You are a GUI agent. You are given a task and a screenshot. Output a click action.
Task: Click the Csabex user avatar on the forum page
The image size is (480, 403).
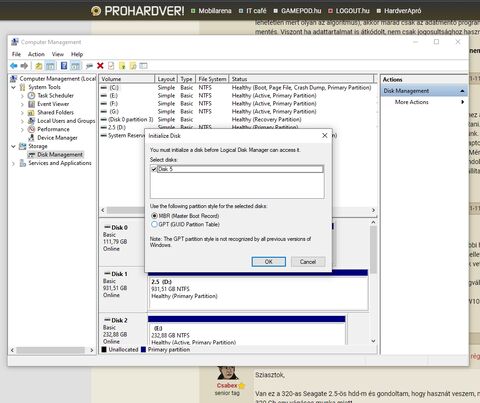227,373
